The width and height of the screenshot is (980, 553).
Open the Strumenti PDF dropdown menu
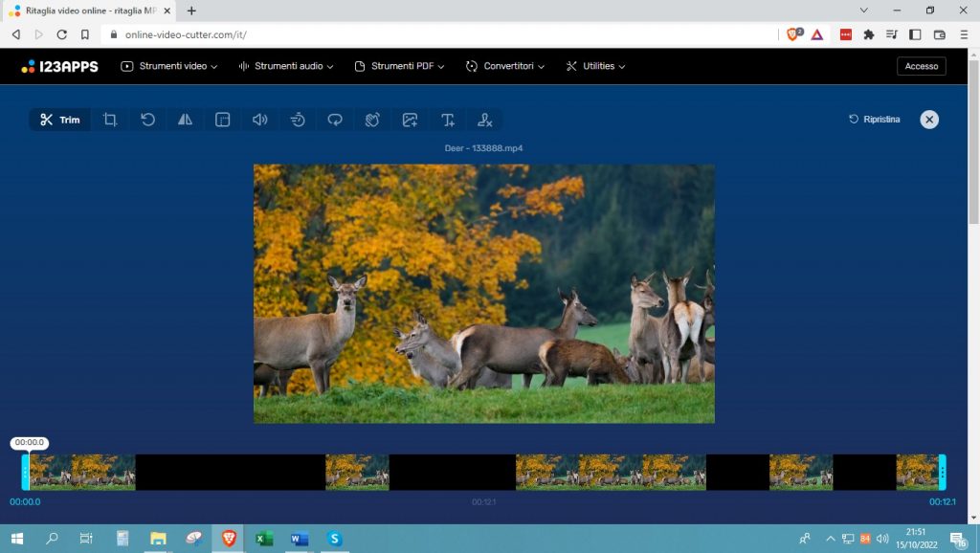[x=402, y=66]
